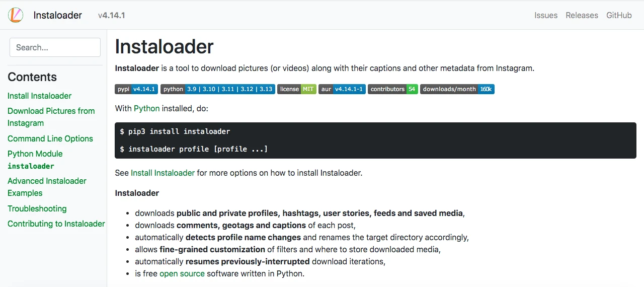The width and height of the screenshot is (644, 287).
Task: Click the contributors 54 badge
Action: (393, 89)
